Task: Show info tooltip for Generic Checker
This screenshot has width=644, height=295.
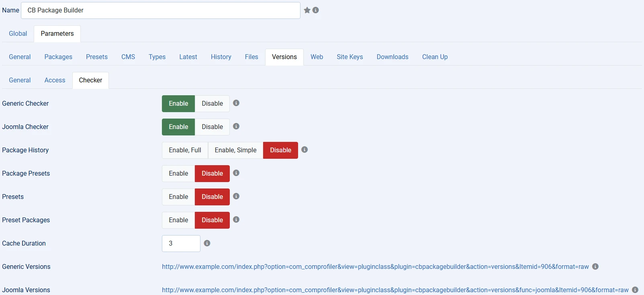Action: coord(236,103)
